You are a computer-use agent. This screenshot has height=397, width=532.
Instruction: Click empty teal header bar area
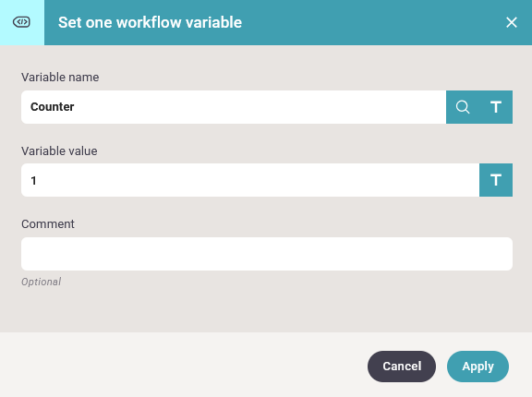(373, 22)
